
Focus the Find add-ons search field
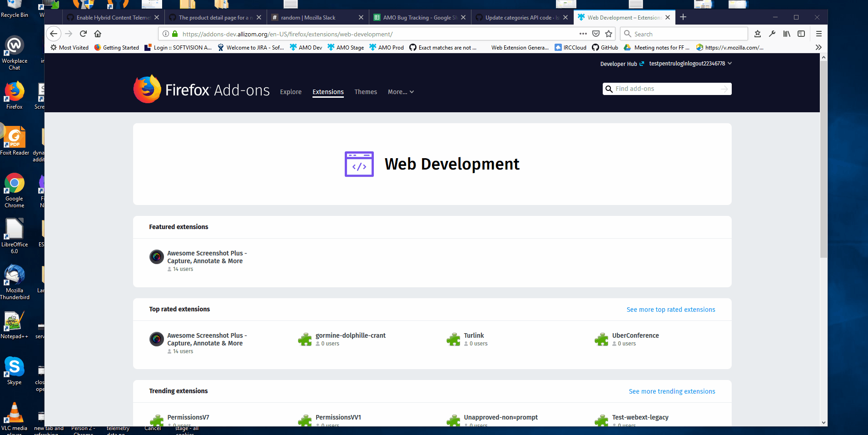coord(667,89)
